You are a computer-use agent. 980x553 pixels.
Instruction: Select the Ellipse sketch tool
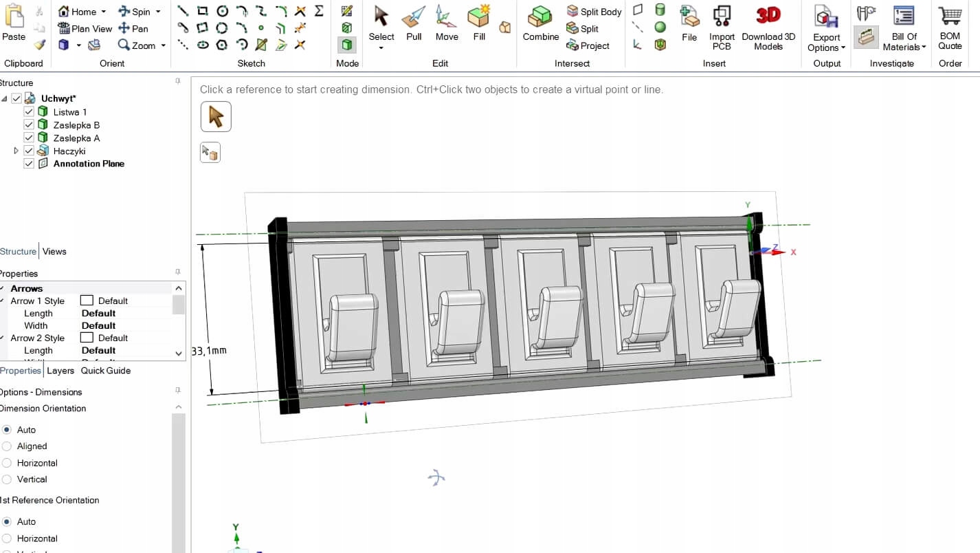pyautogui.click(x=203, y=45)
